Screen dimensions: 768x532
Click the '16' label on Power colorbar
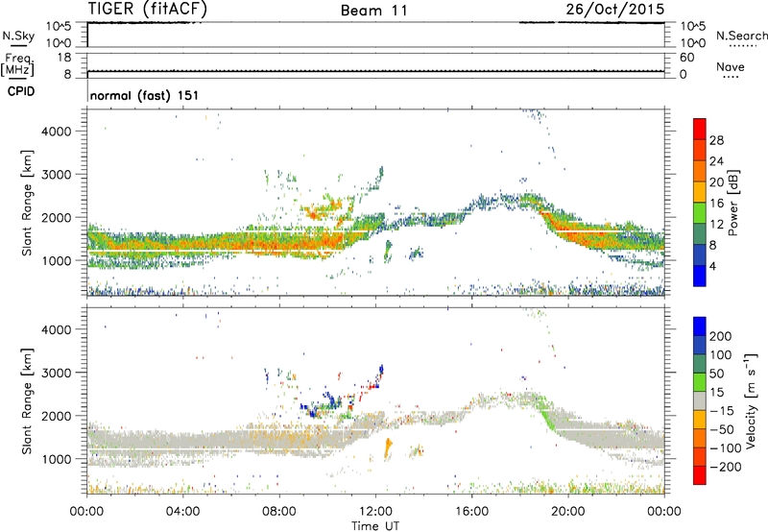716,204
